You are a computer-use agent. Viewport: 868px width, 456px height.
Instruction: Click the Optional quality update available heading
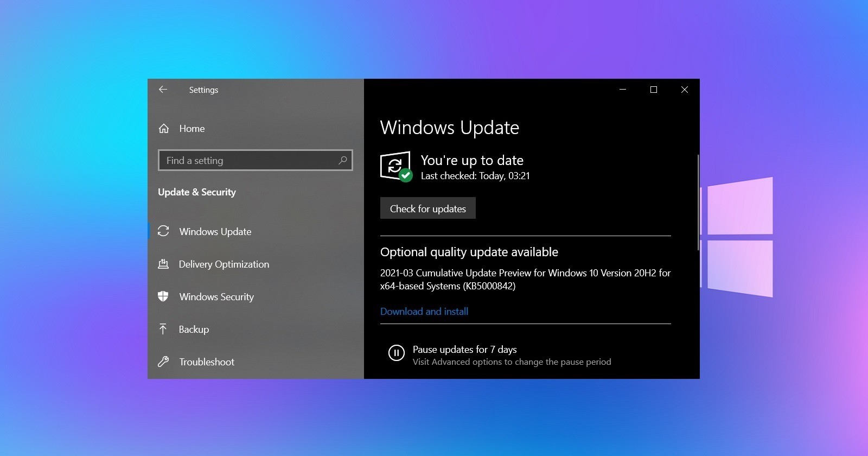coord(469,252)
